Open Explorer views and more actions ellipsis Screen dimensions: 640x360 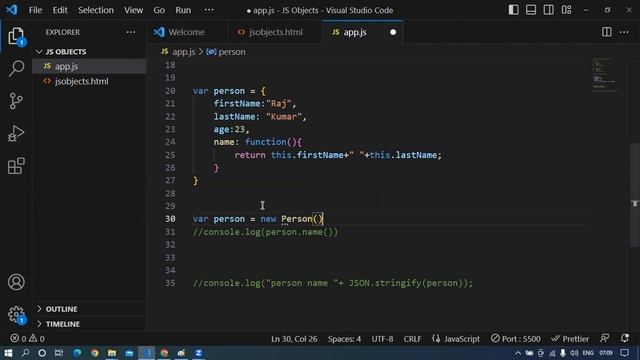pyautogui.click(x=131, y=32)
